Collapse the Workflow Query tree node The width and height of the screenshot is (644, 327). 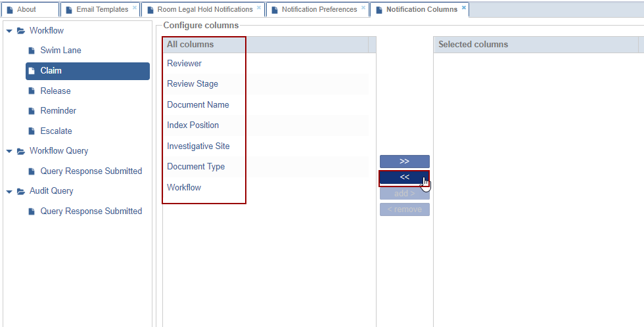coord(9,151)
